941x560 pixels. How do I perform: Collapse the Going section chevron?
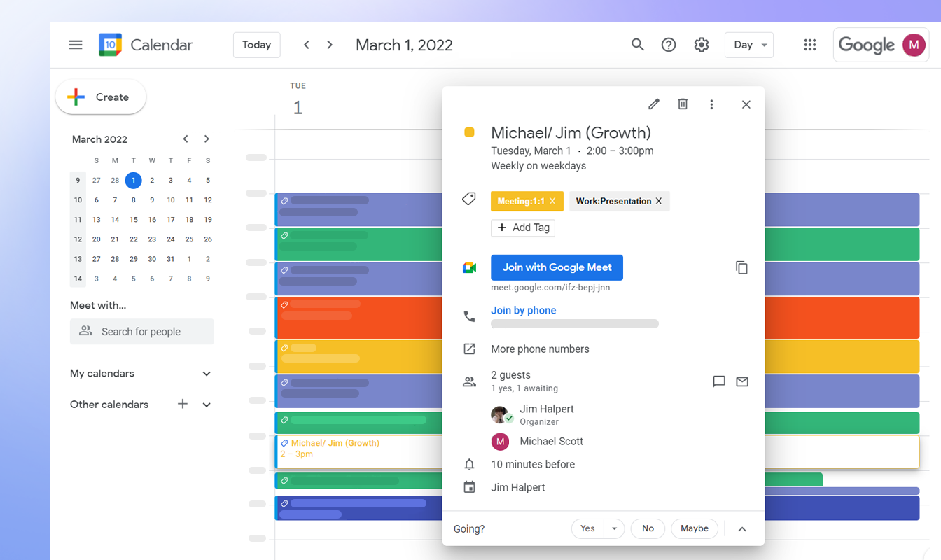(742, 529)
